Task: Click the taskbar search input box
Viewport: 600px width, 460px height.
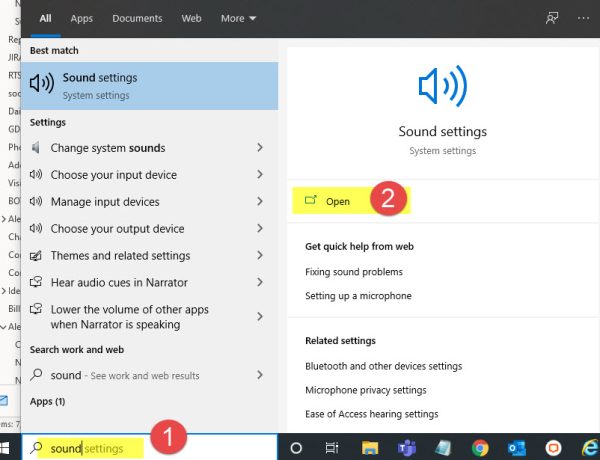Action: 90,448
